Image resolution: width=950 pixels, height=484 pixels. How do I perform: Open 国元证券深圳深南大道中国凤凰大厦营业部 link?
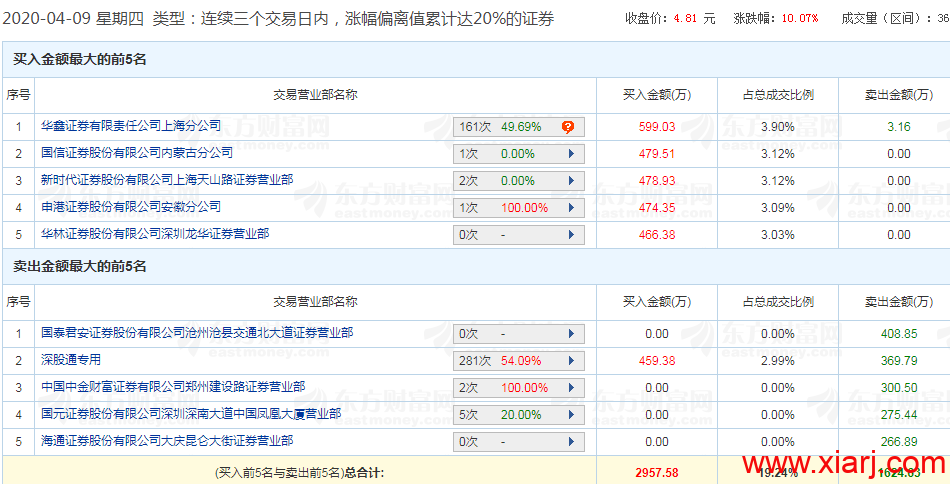191,414
